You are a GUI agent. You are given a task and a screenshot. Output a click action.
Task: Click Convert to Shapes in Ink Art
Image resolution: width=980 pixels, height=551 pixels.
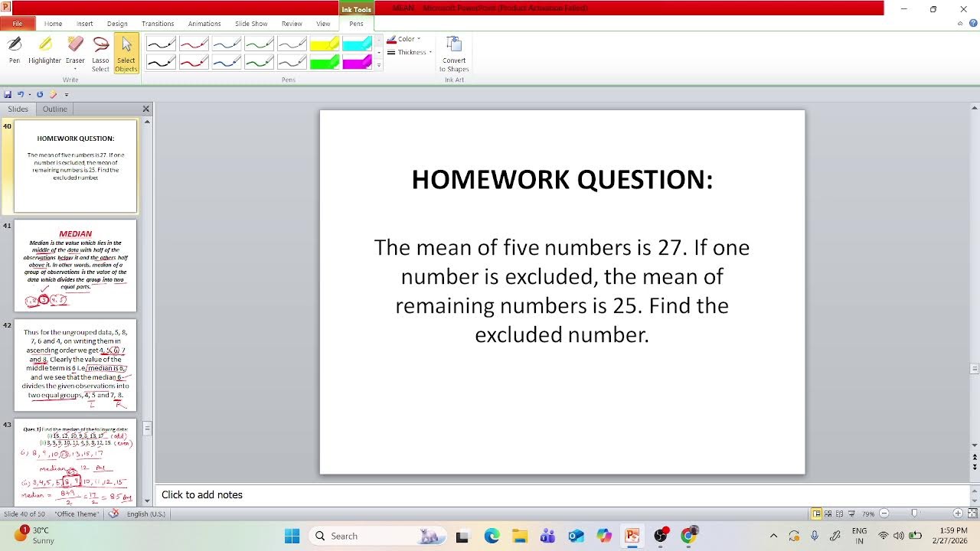pyautogui.click(x=454, y=54)
